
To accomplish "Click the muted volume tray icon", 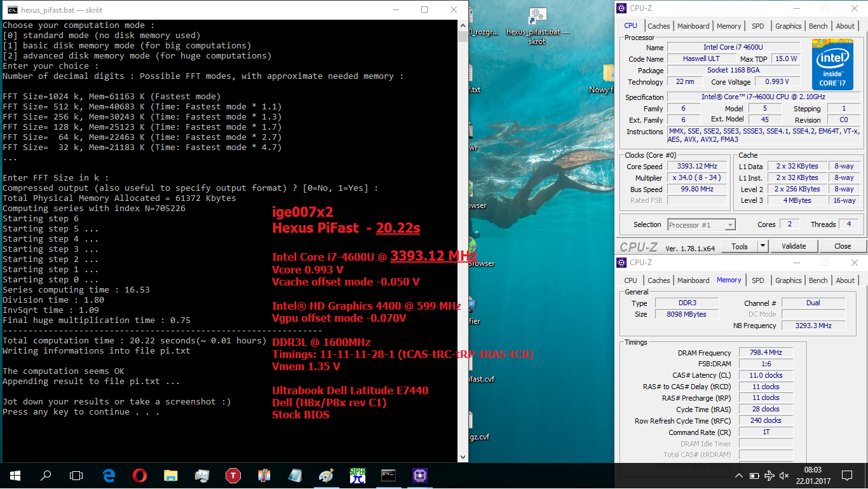I will pos(785,475).
